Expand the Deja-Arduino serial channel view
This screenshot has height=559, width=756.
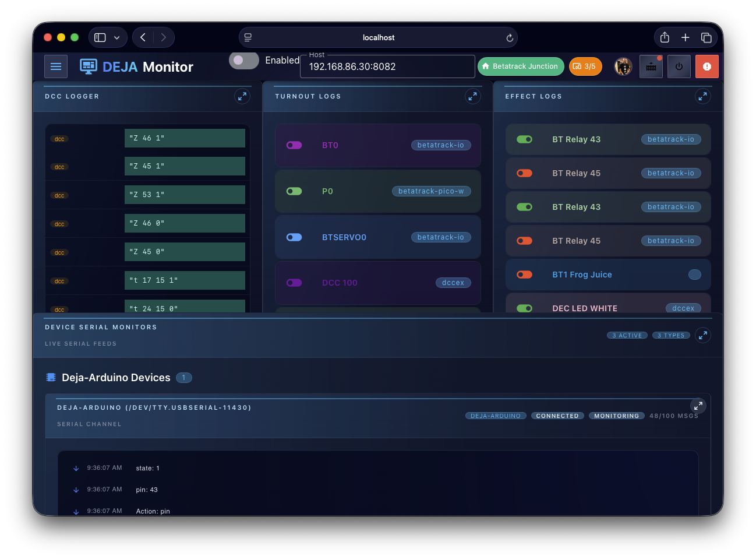[x=698, y=406]
